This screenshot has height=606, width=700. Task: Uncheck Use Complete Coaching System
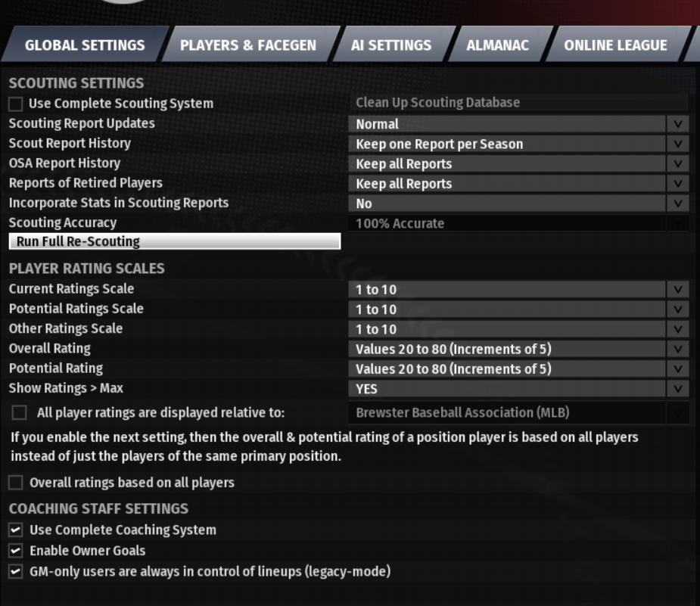click(x=16, y=530)
